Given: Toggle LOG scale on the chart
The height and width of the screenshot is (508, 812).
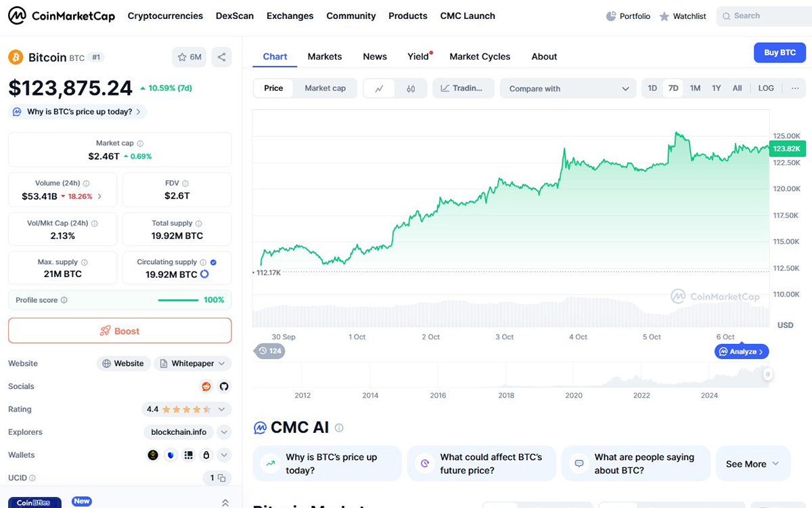Looking at the screenshot, I should pyautogui.click(x=766, y=88).
